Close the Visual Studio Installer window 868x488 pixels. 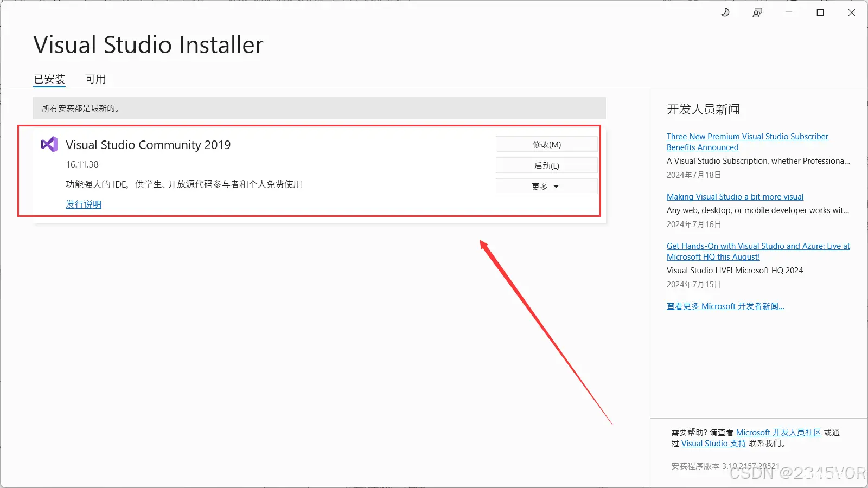click(x=852, y=12)
